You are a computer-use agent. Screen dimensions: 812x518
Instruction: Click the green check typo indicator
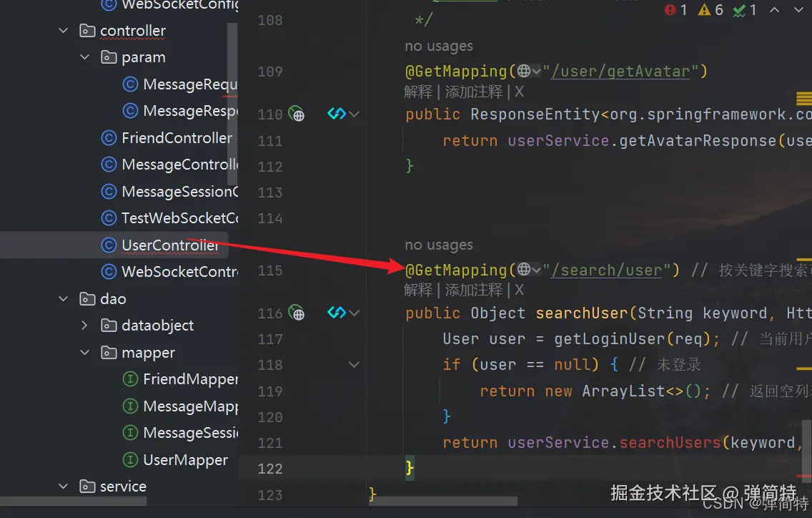tap(745, 10)
